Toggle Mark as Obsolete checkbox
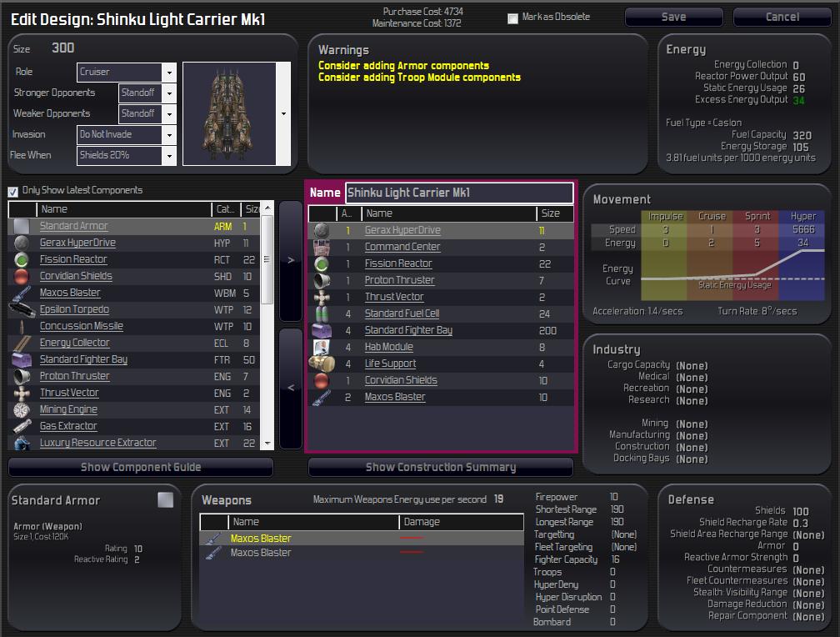Viewport: 840px width, 637px height. pyautogui.click(x=512, y=18)
